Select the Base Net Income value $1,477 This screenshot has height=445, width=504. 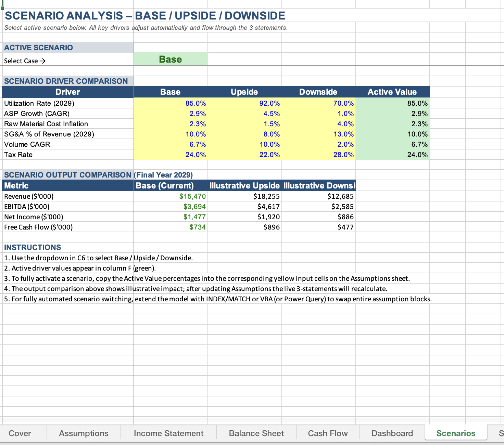tap(171, 217)
